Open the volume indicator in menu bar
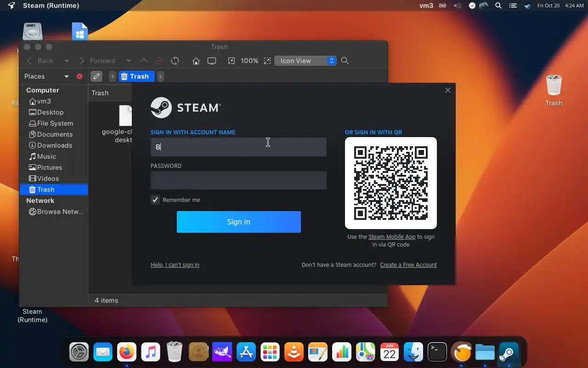This screenshot has width=588, height=368. point(457,6)
